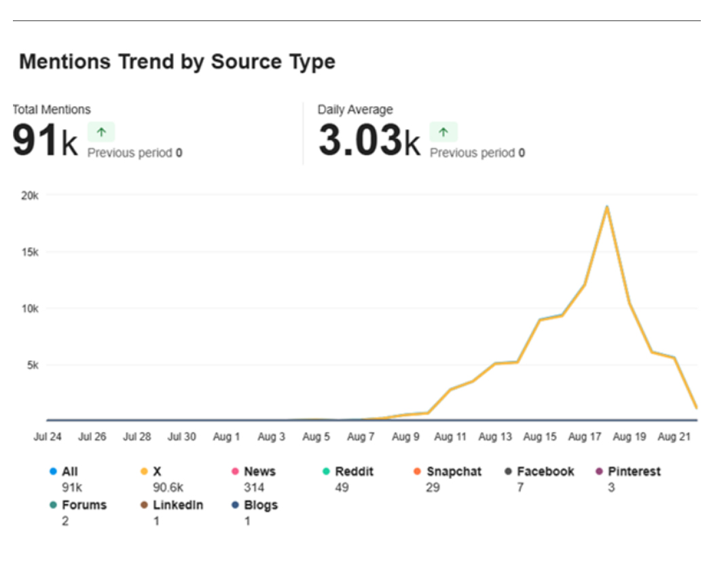Hide the Reddit series from chart
The height and width of the screenshot is (564, 728).
coord(354,472)
